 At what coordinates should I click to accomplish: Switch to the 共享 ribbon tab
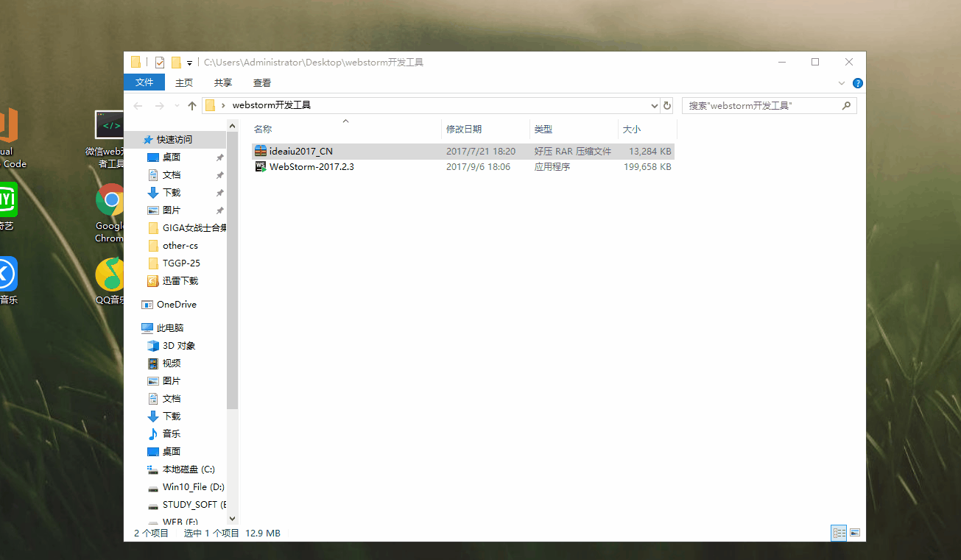223,83
